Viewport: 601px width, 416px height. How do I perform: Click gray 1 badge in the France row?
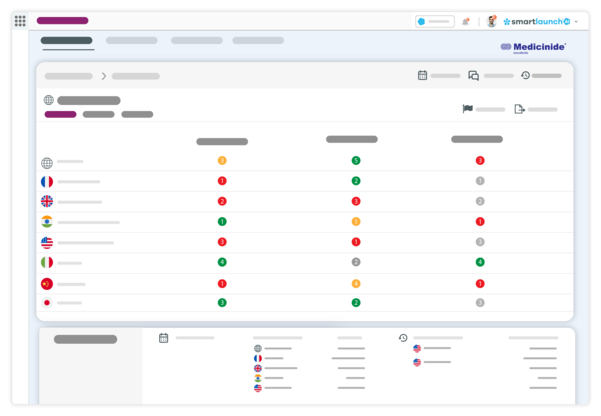pyautogui.click(x=480, y=181)
